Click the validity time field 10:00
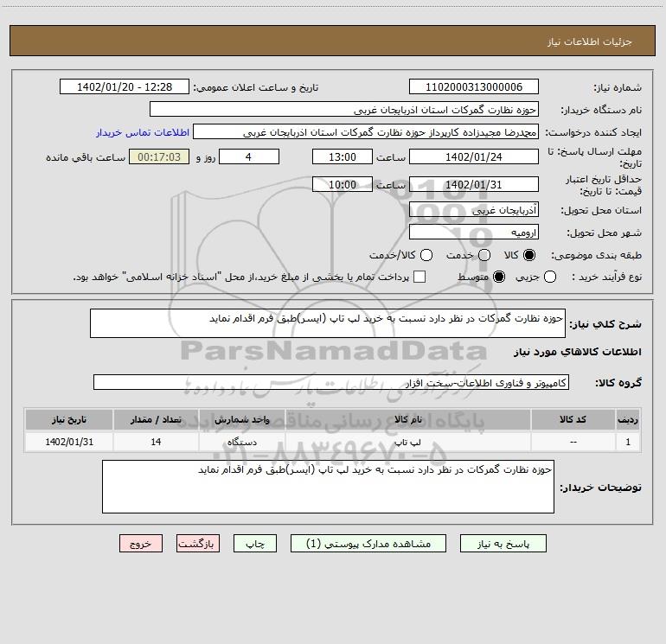 click(343, 184)
